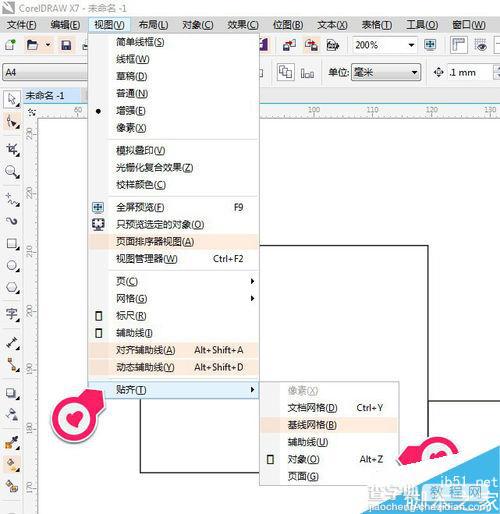
Task: Choose Full-Screen Preview (全屏预览) menu entry
Action: click(173, 207)
